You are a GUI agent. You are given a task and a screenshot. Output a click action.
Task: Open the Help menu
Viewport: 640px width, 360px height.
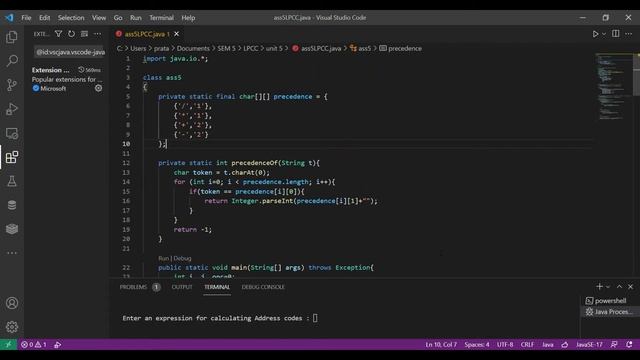click(x=188, y=18)
